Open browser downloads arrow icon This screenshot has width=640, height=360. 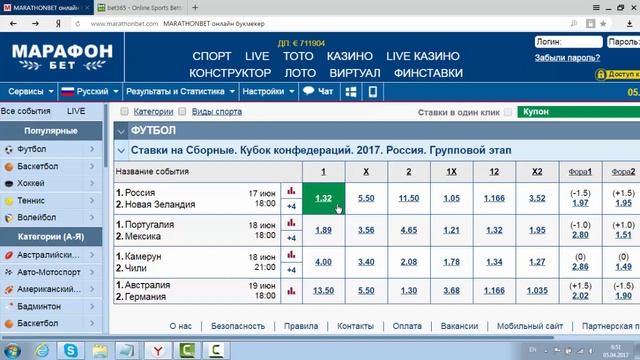[x=629, y=24]
